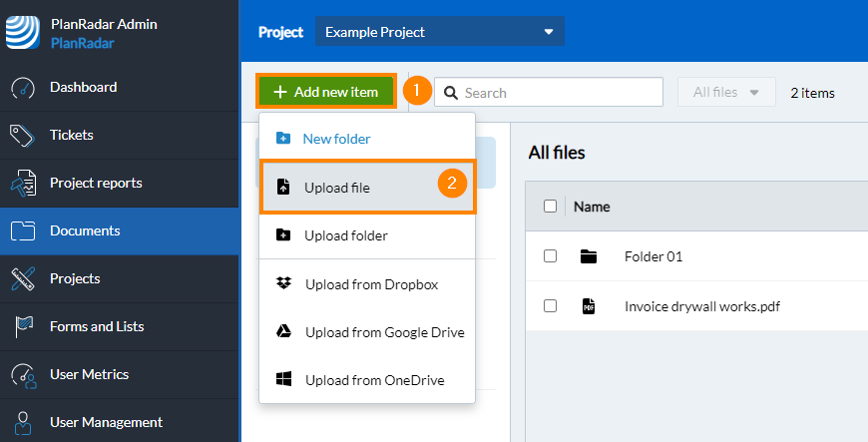Click the PlanRadar logo icon

tap(22, 32)
